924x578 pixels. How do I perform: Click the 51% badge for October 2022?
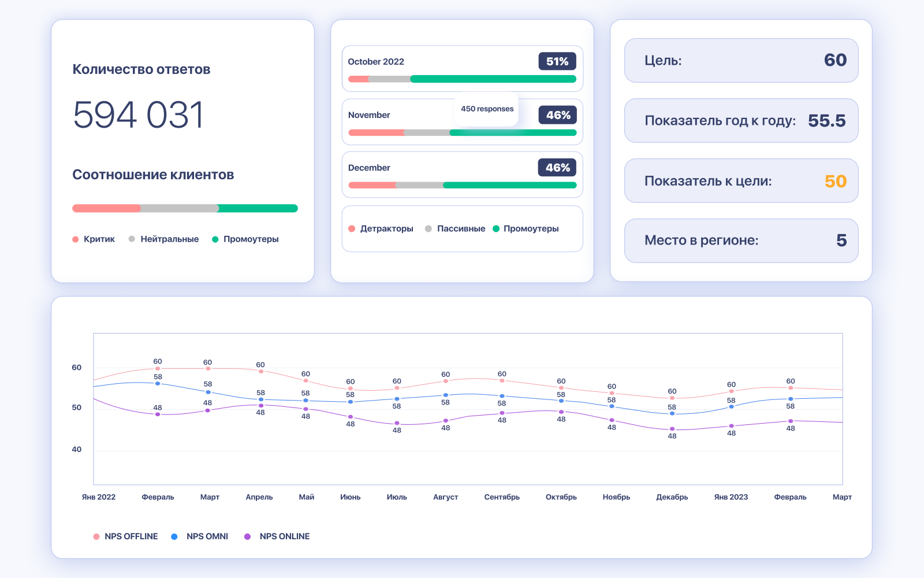coord(557,61)
